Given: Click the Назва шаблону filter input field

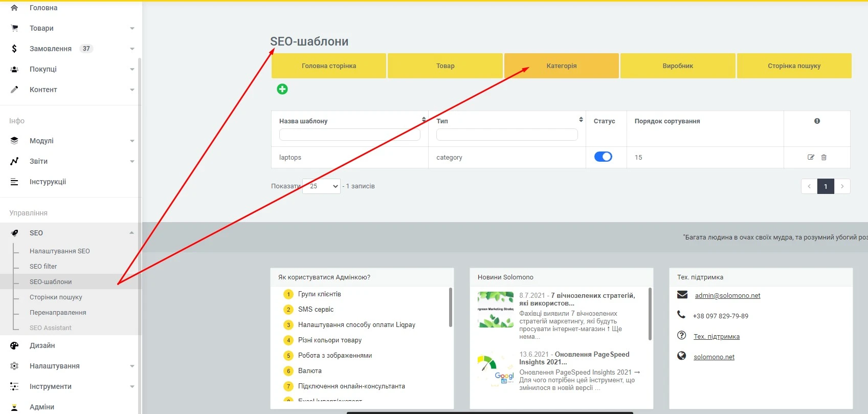Looking at the screenshot, I should (349, 135).
